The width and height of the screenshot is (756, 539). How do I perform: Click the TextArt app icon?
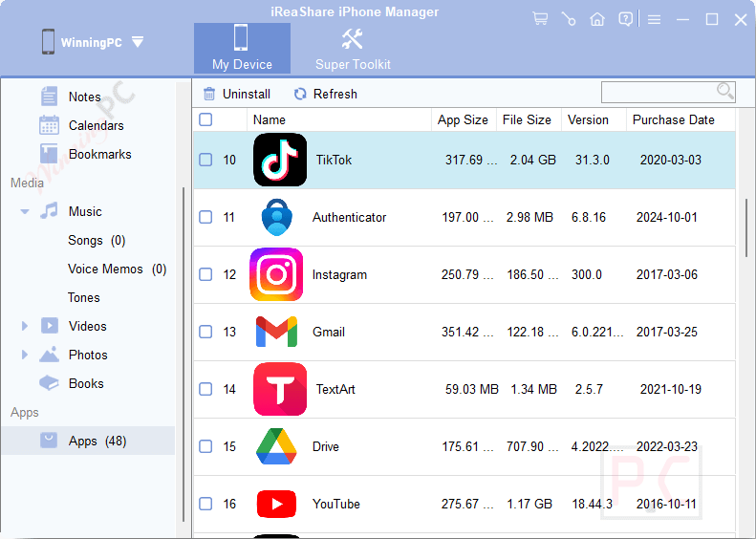[280, 389]
